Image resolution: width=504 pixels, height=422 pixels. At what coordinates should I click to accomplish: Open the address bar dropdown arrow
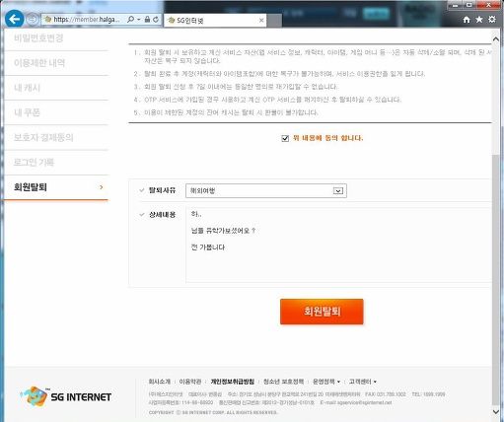pos(139,20)
